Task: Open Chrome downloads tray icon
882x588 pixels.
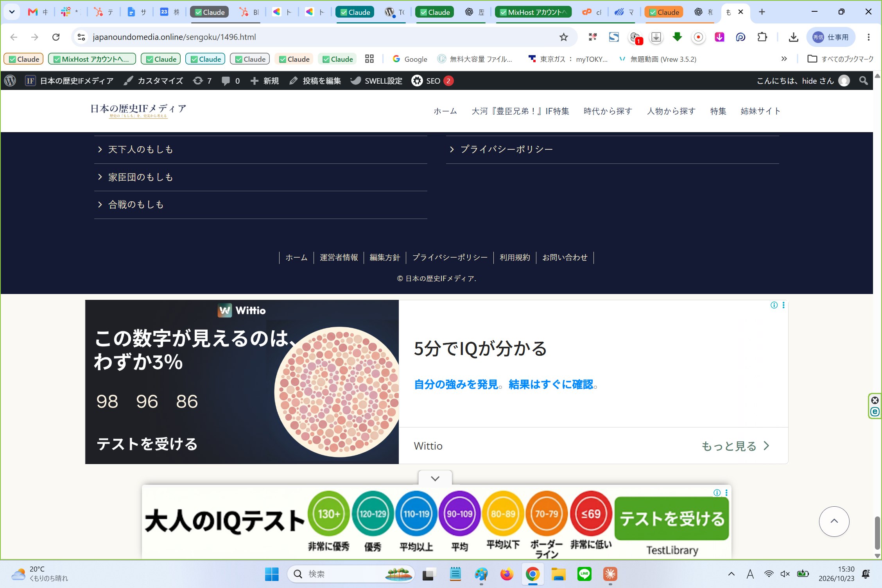Action: 793,37
